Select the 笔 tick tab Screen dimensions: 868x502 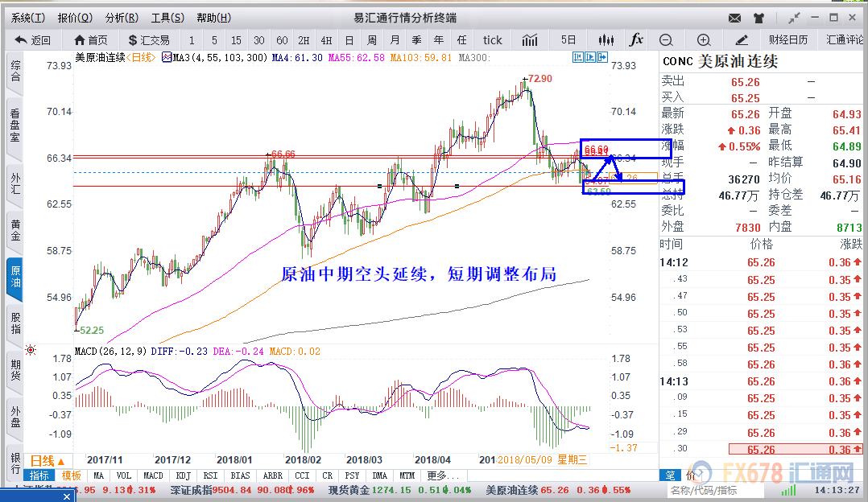click(x=671, y=475)
